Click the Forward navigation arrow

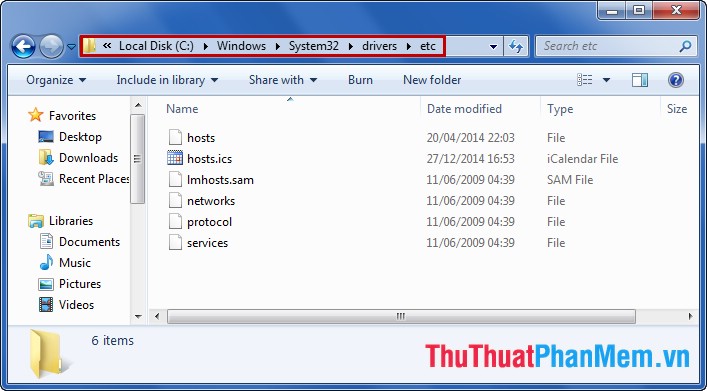pyautogui.click(x=51, y=46)
